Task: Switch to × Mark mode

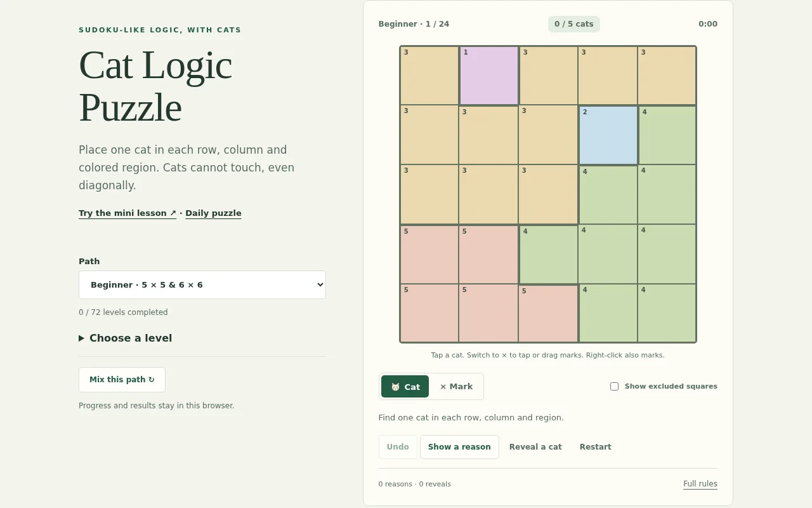Action: point(456,387)
